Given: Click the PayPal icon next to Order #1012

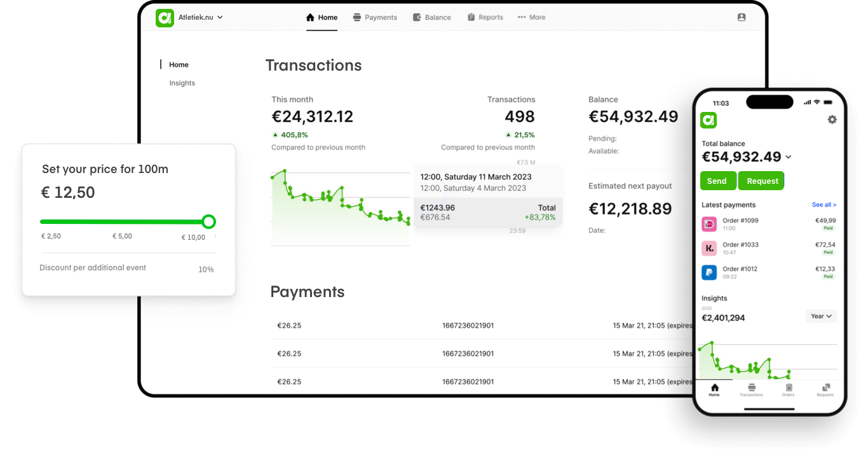Looking at the screenshot, I should click(x=709, y=272).
